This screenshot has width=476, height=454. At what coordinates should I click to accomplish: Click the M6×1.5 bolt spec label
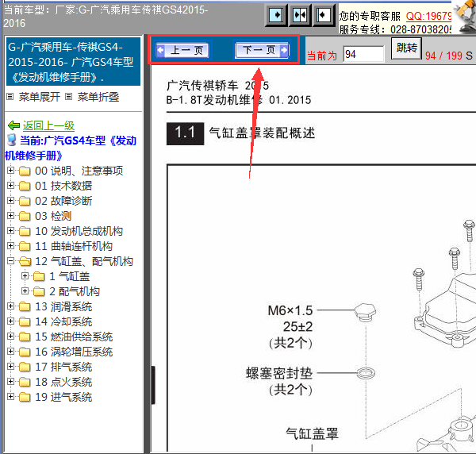[290, 310]
